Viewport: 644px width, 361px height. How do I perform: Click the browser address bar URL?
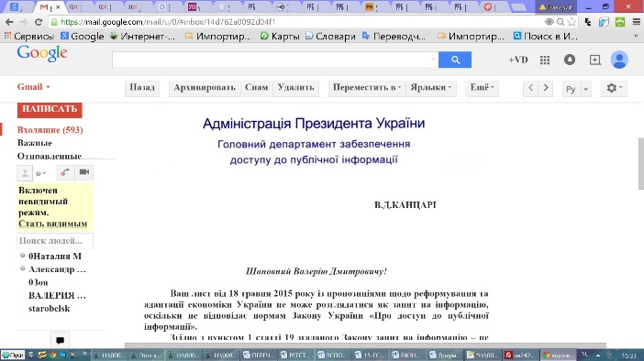tap(169, 22)
